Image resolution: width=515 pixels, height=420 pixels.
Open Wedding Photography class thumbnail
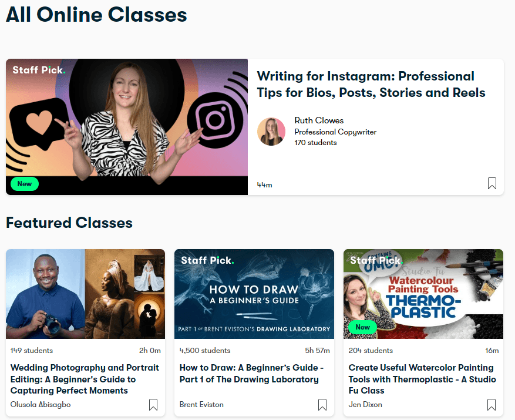click(85, 294)
